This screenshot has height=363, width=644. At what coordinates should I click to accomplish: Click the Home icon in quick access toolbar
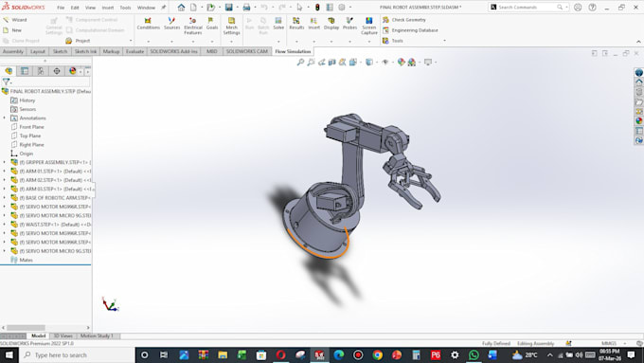coord(181,8)
